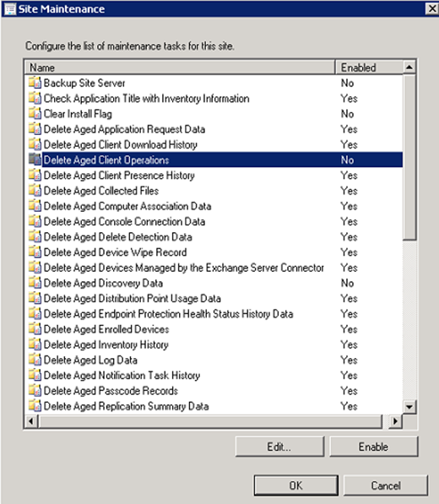Open the Edit... dialog for selected task
The image size is (439, 504).
[x=279, y=447]
